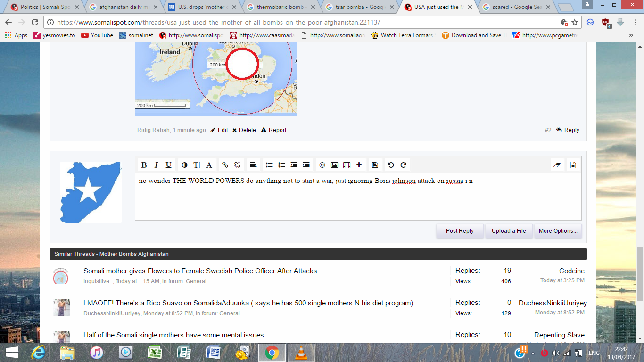Screen dimensions: 644x362
Task: Insert an unordered bullet list
Action: click(269, 165)
